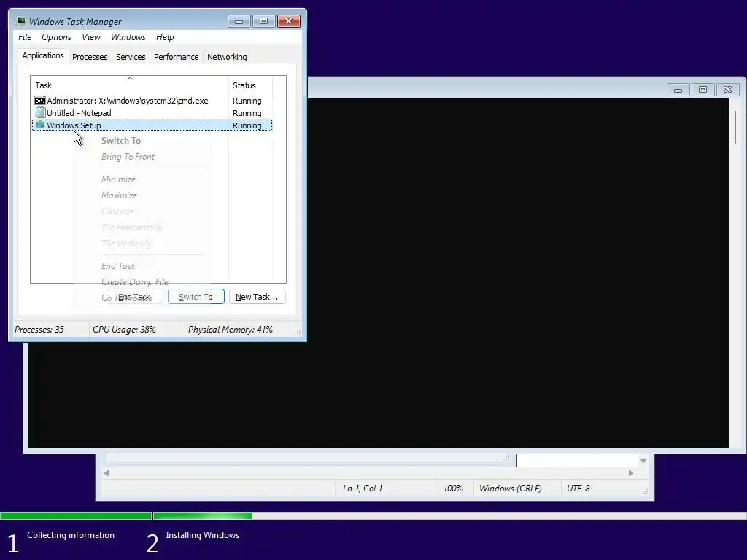
Task: Click the Ln 1, Col 1 status in Notepad
Action: (x=363, y=489)
